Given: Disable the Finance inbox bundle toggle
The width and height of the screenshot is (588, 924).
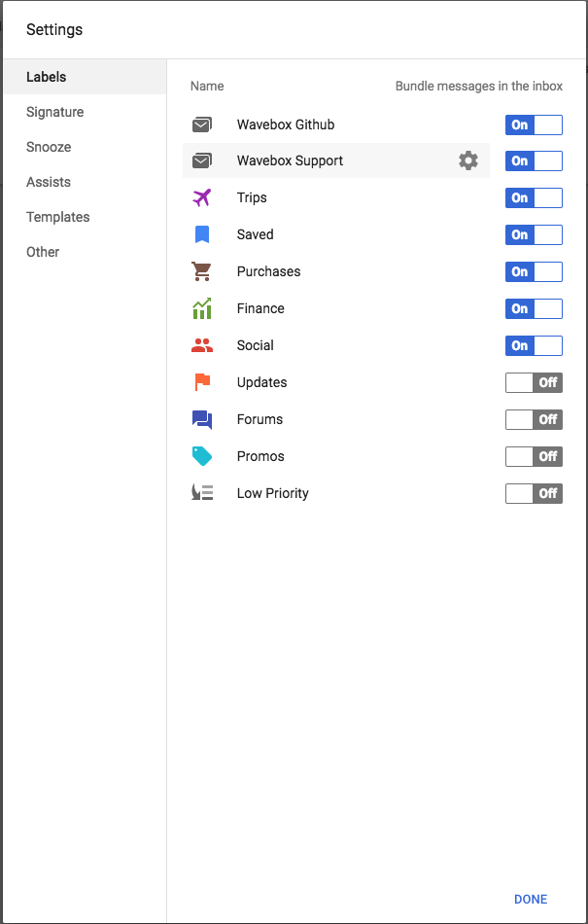Looking at the screenshot, I should pyautogui.click(x=533, y=308).
